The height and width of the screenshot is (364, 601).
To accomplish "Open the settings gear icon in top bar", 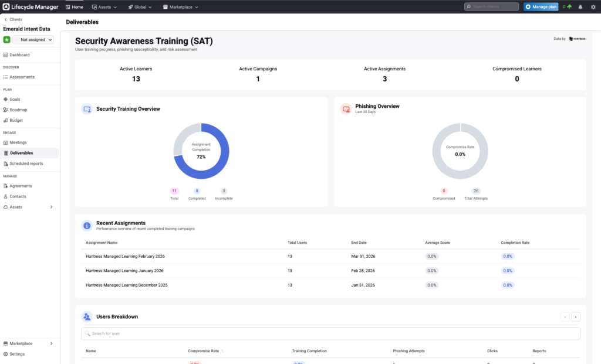I will click(x=593, y=7).
